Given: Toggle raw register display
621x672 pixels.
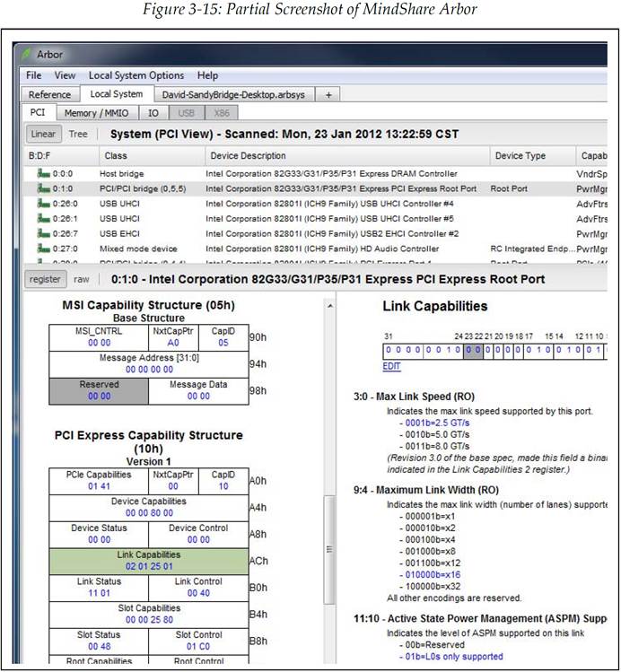Looking at the screenshot, I should click(x=81, y=279).
